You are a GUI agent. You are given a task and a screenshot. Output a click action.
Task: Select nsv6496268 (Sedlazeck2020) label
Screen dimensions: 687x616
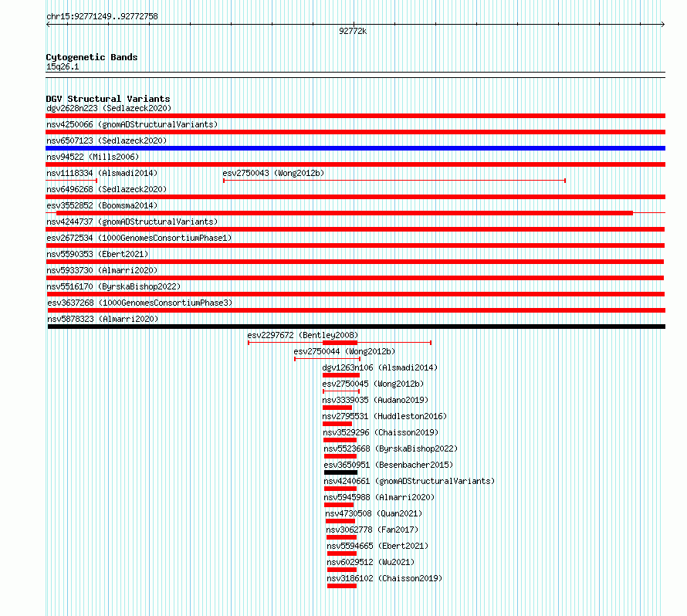pyautogui.click(x=107, y=189)
